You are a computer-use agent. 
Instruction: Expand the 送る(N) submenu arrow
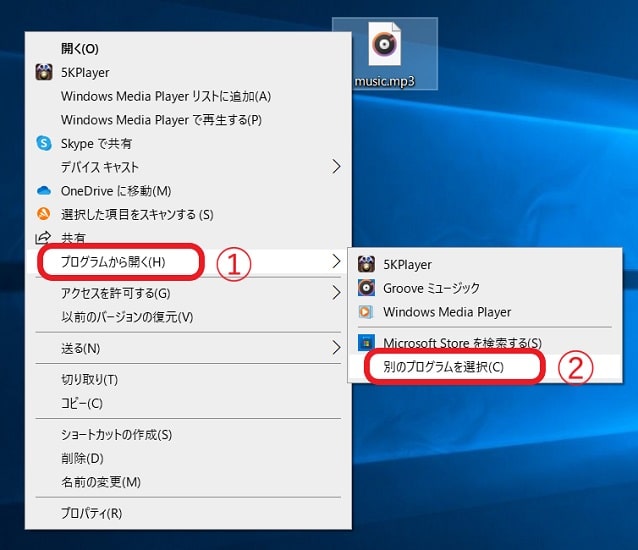pos(336,348)
